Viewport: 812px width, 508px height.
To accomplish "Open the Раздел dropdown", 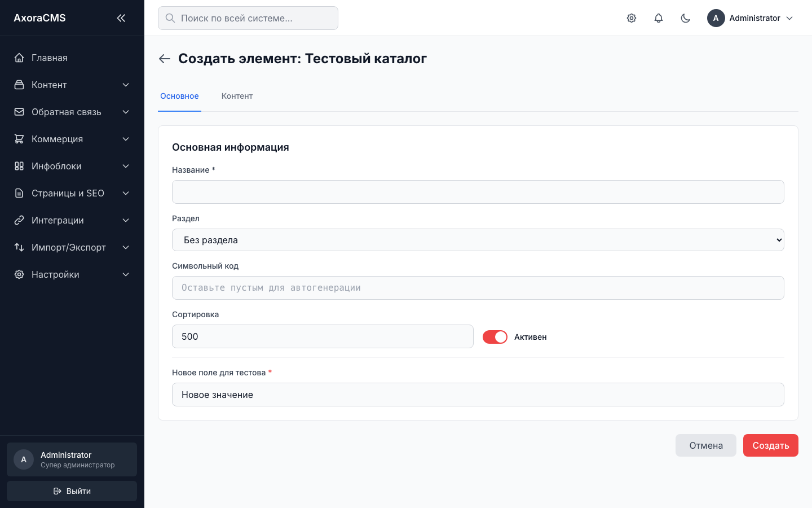I will click(x=478, y=240).
